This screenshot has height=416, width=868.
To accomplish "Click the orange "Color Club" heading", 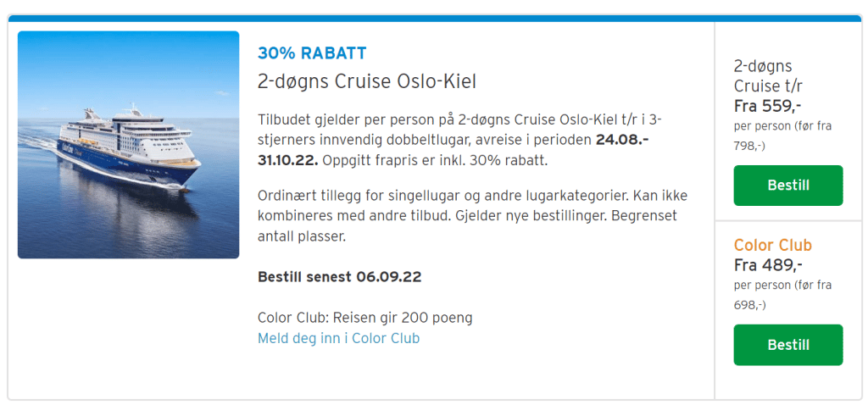I will pyautogui.click(x=772, y=246).
